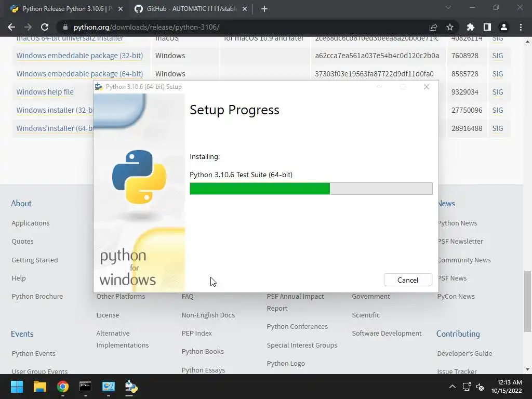The height and width of the screenshot is (399, 532).
Task: Open Quotes footer link
Action: 22,241
